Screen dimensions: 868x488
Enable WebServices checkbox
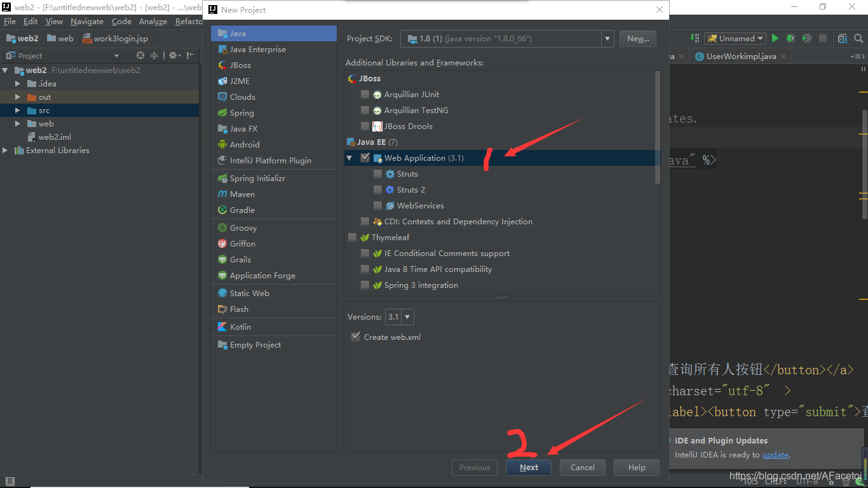click(x=377, y=205)
